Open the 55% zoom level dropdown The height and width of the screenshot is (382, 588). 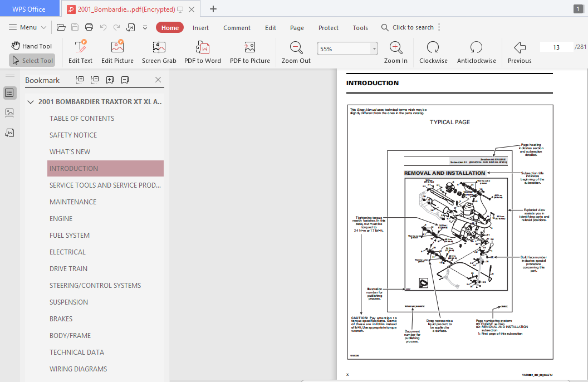click(374, 49)
